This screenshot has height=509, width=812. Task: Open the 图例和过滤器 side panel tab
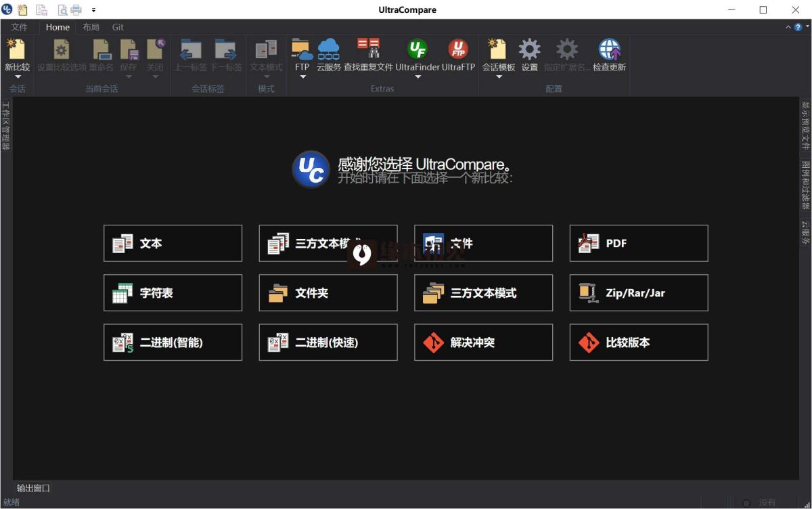(x=805, y=185)
